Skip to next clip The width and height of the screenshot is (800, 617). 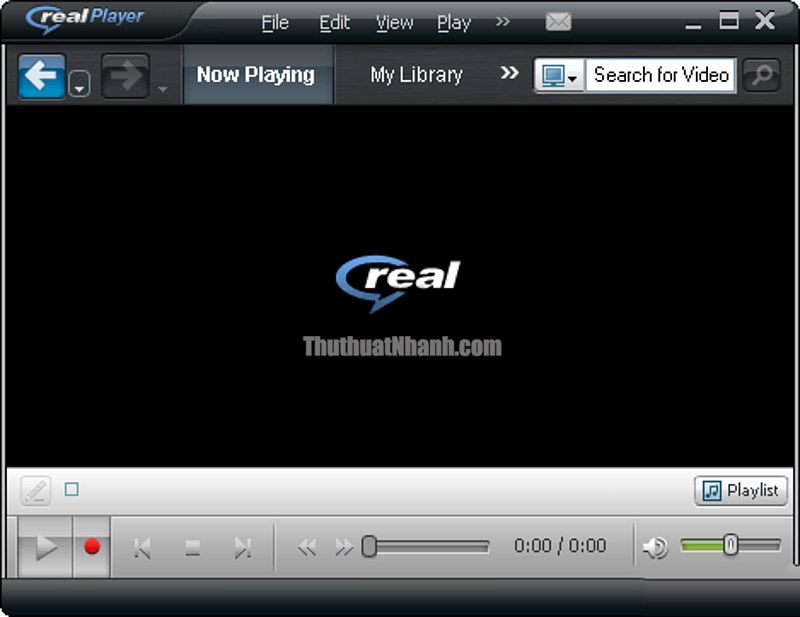243,548
